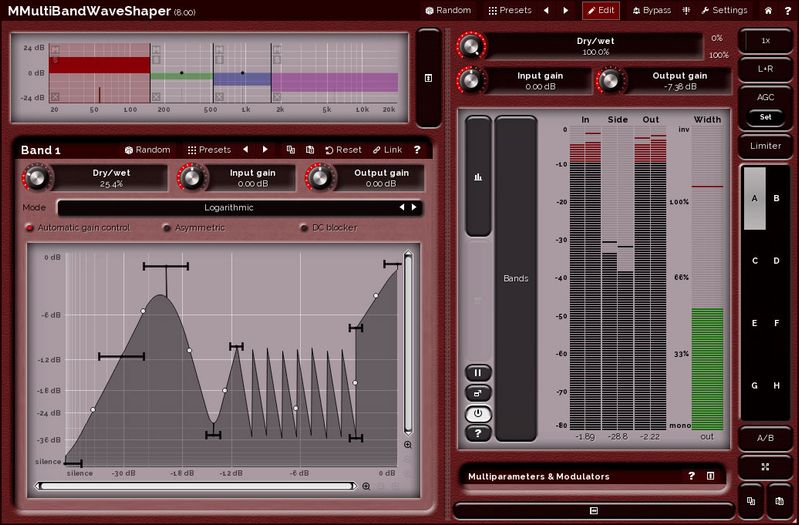800x525 pixels.
Task: Open Multiparameters & Modulators help
Action: pos(691,476)
